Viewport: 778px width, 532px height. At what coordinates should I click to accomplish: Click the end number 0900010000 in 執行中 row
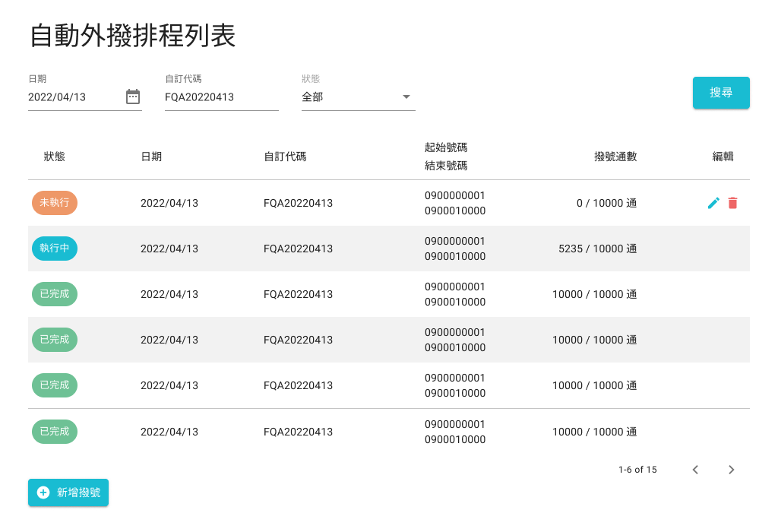point(455,256)
